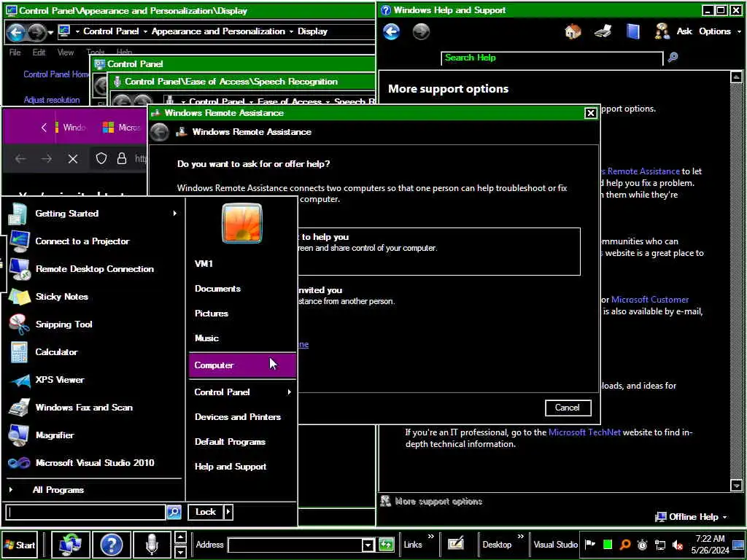Click the Help search magnifier button
The width and height of the screenshot is (747, 560).
point(673,58)
